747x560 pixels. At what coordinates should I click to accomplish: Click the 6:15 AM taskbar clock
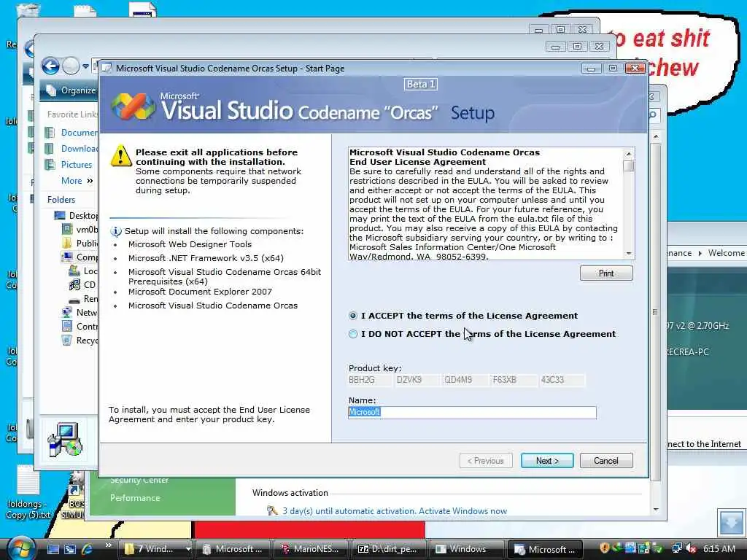click(719, 548)
